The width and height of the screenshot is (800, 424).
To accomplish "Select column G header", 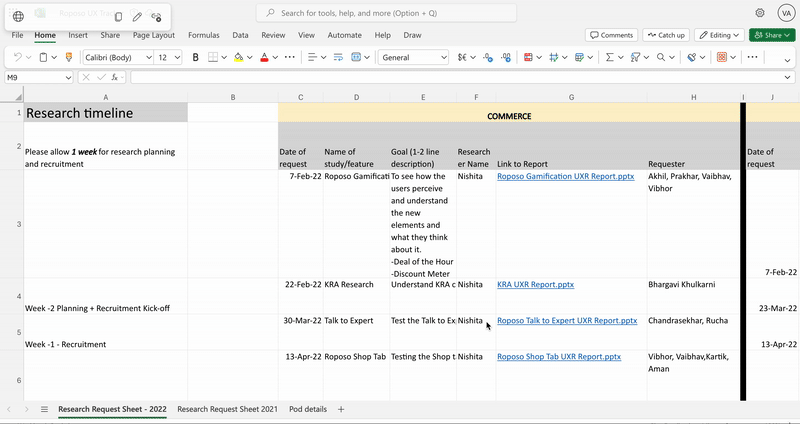I will pyautogui.click(x=571, y=97).
